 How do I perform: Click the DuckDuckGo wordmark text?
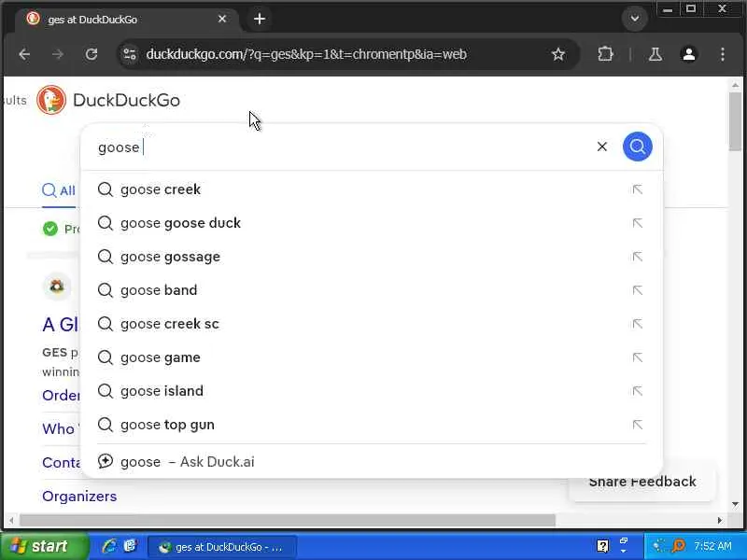click(x=126, y=101)
